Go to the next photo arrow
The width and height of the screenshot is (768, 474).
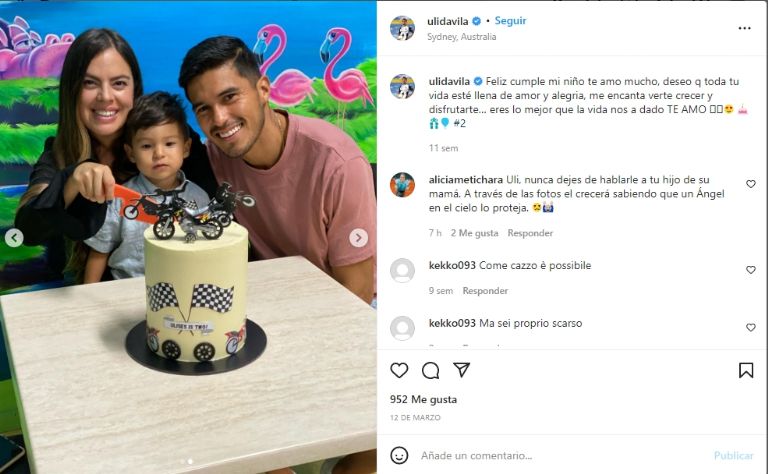pos(359,238)
